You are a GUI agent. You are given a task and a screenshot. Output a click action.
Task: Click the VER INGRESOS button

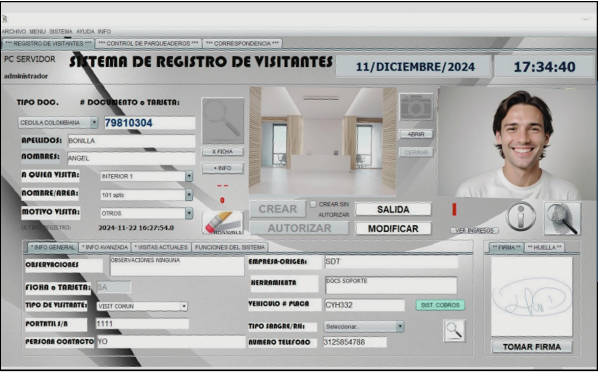(475, 230)
